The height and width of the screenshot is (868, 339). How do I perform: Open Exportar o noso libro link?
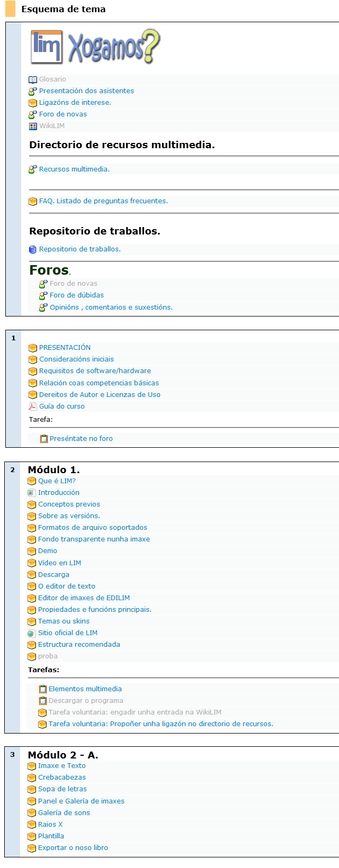[73, 848]
